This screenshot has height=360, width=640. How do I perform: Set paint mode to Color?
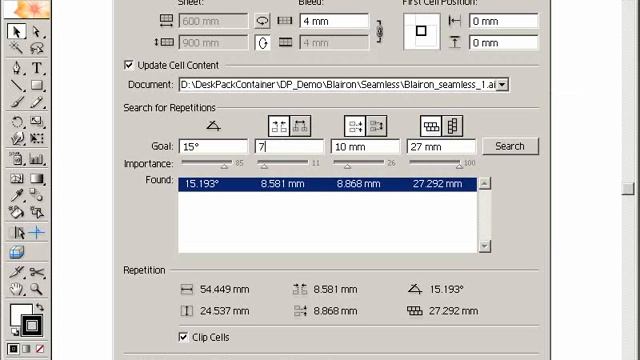click(13, 349)
